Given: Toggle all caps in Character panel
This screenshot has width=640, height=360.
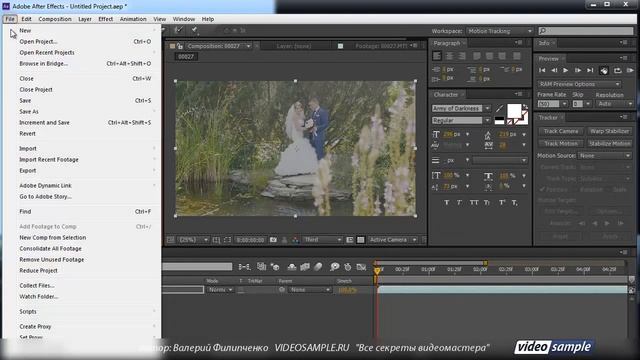Looking at the screenshot, I should click(x=474, y=202).
